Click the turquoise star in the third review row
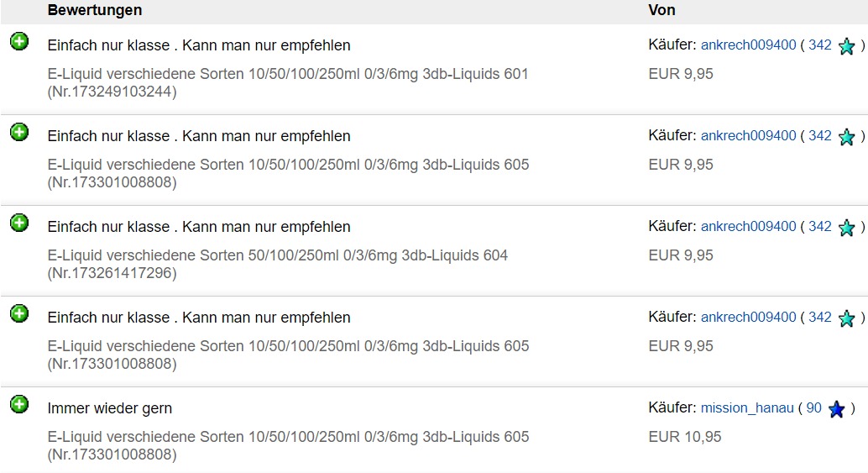868x473 pixels. pos(846,228)
